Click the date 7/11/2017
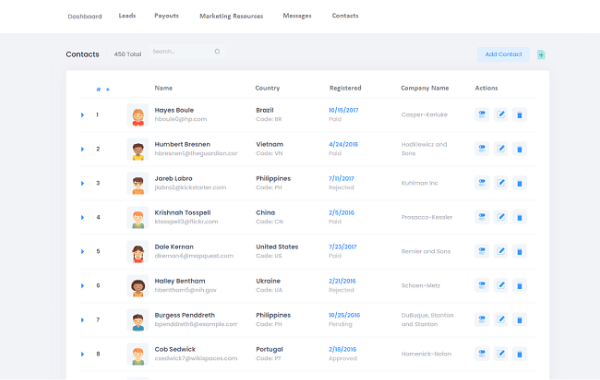The width and height of the screenshot is (600, 380). [341, 178]
